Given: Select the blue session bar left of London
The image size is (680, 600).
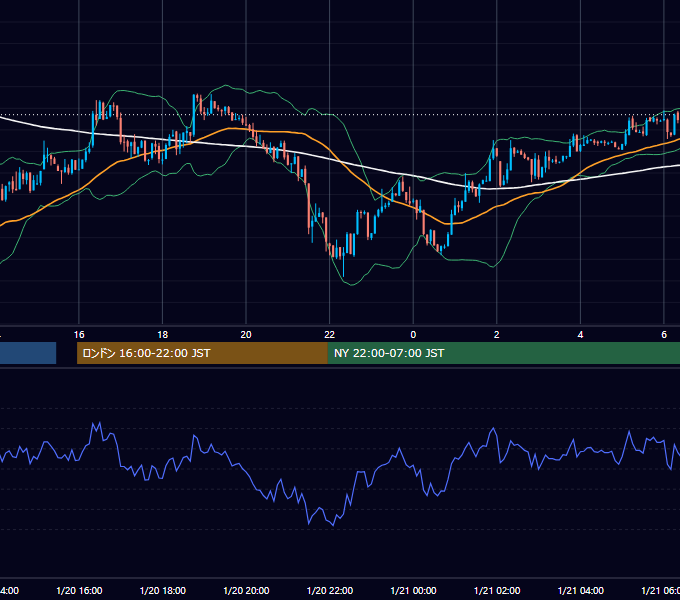Looking at the screenshot, I should pos(28,353).
